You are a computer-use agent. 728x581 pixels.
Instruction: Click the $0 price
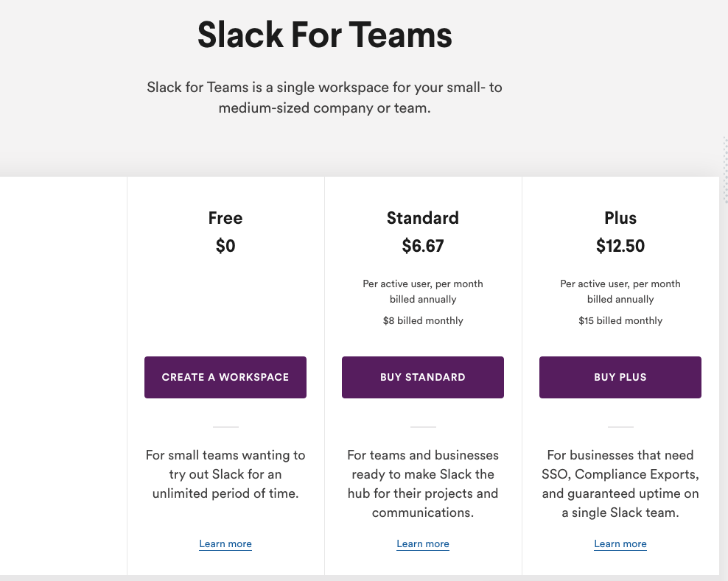(225, 246)
